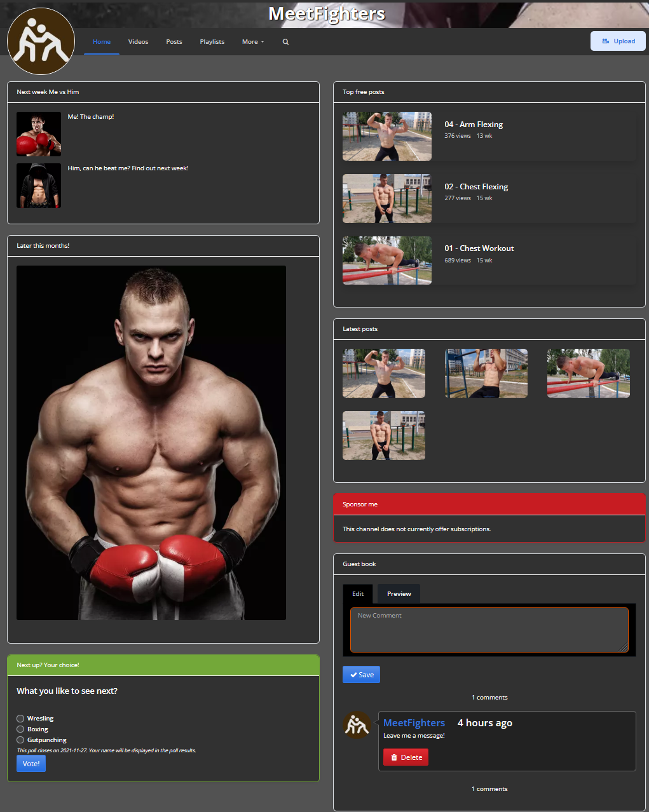Select the Wresling poll option

(x=20, y=719)
